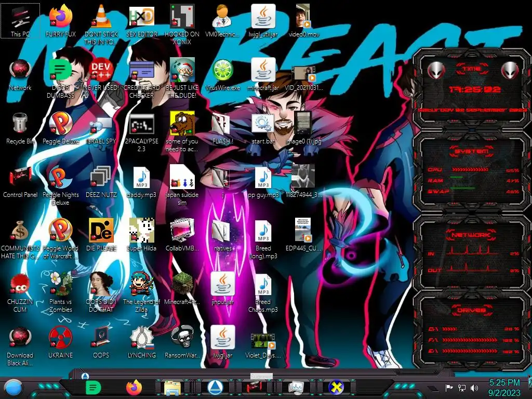532x399 pixels.
Task: Click the SYSTEM widget header
Action: click(471, 151)
